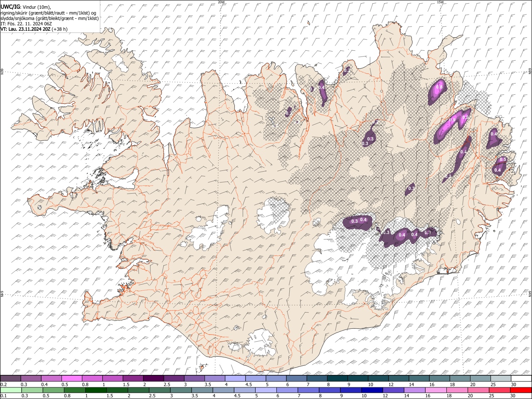
Task: Click the IT: Fös. 22.11.2024 06Z line
Action: (26, 23)
